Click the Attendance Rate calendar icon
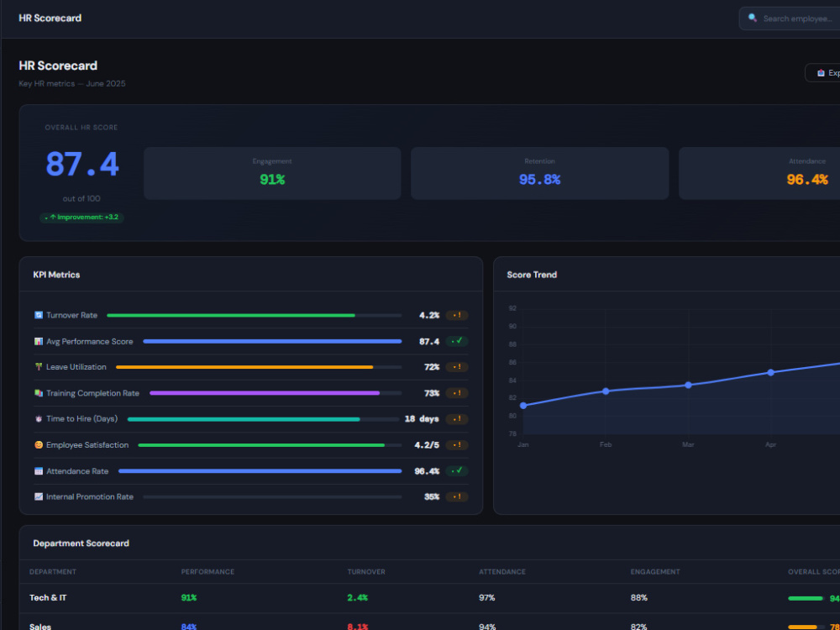This screenshot has height=630, width=840. point(39,471)
